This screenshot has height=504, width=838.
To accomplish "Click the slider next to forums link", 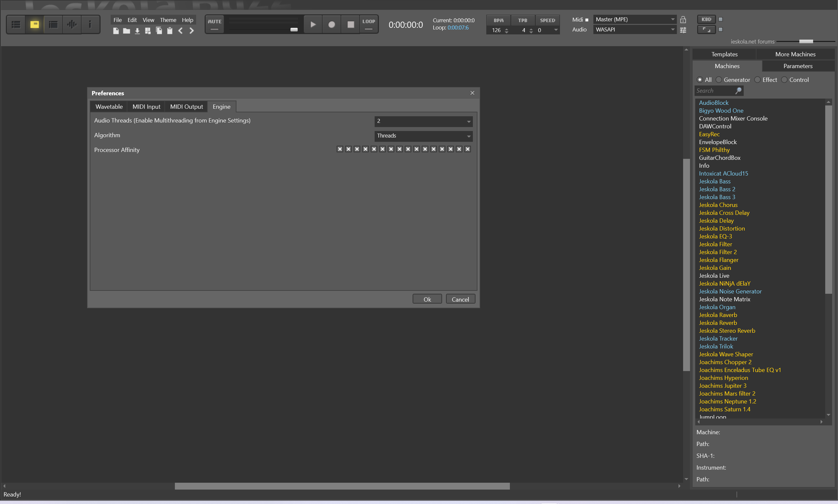I will [806, 42].
